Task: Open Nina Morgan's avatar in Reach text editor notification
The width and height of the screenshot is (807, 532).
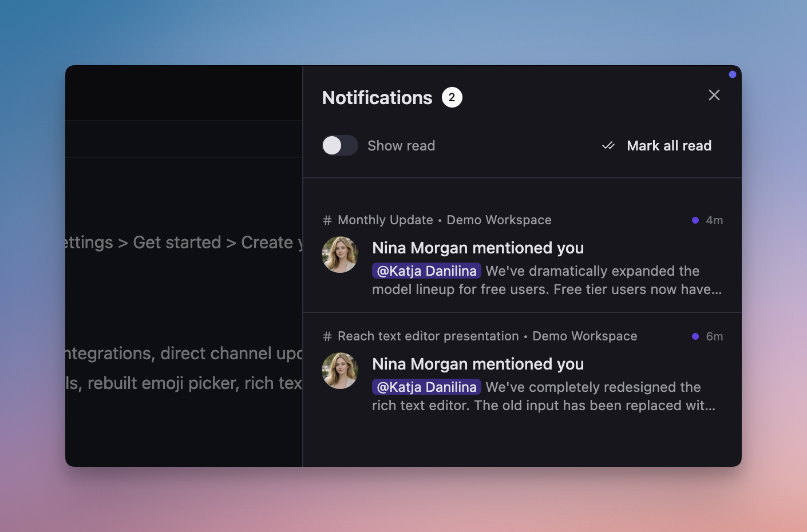Action: click(x=340, y=371)
